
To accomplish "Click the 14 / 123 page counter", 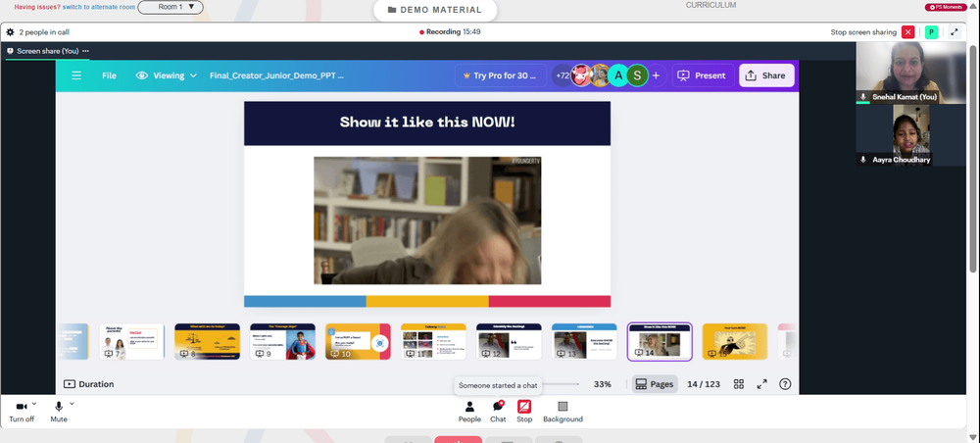I will [x=704, y=384].
